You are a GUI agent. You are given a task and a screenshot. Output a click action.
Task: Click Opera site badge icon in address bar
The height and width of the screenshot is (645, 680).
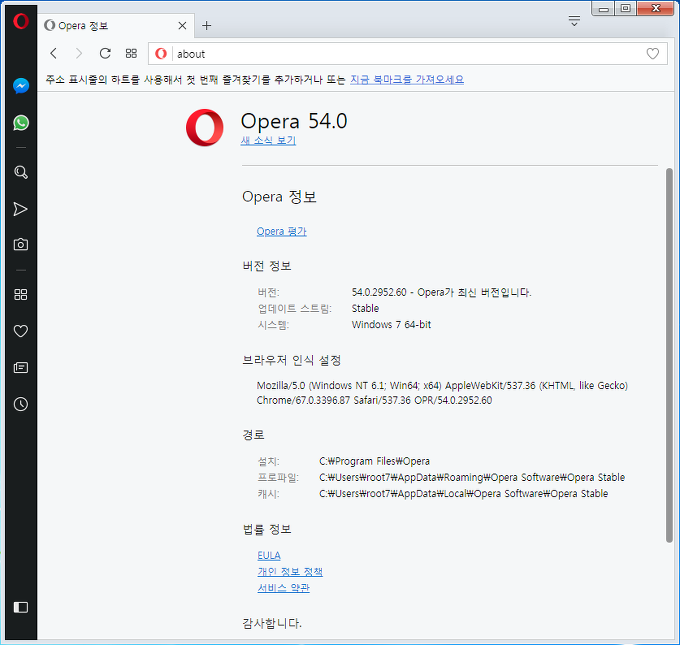pos(161,54)
